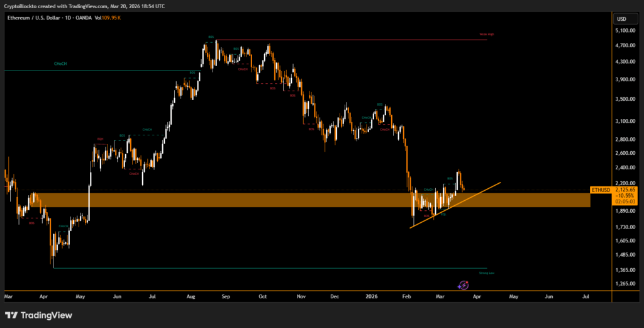Click the Strong Low label text
This screenshot has width=644, height=328.
click(486, 273)
